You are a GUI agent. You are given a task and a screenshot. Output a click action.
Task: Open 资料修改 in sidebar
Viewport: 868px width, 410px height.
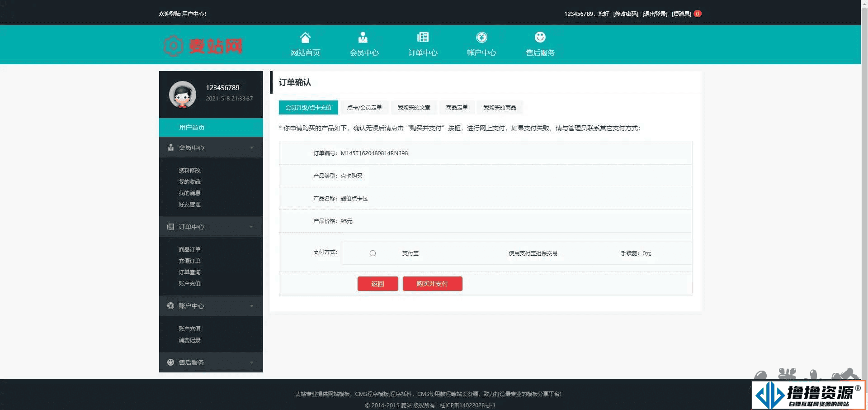[x=189, y=171]
